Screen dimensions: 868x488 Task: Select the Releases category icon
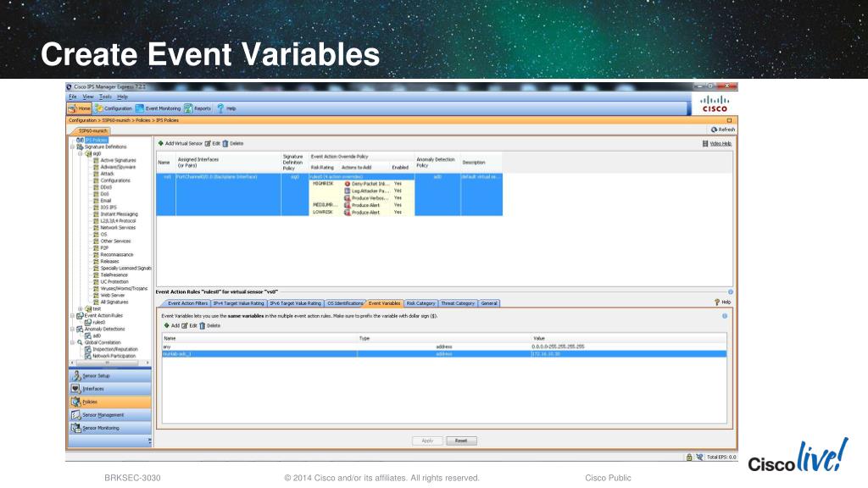[97, 261]
